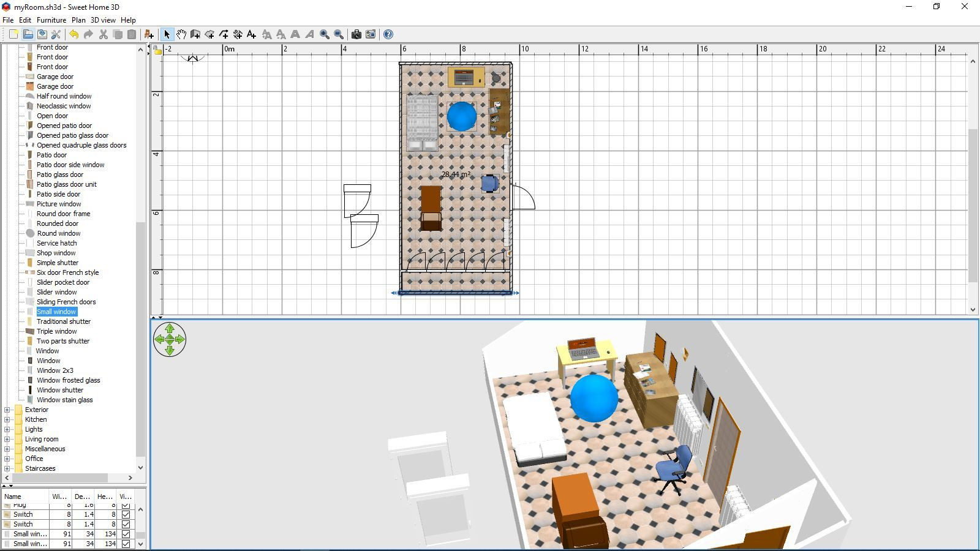Expand the Lights catalog folder
Screen dimensions: 980x551
[7, 429]
